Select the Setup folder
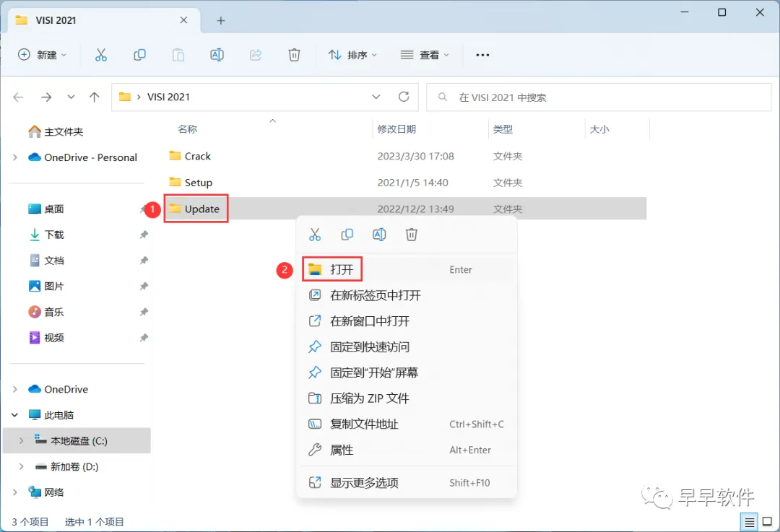The height and width of the screenshot is (532, 780). [199, 183]
